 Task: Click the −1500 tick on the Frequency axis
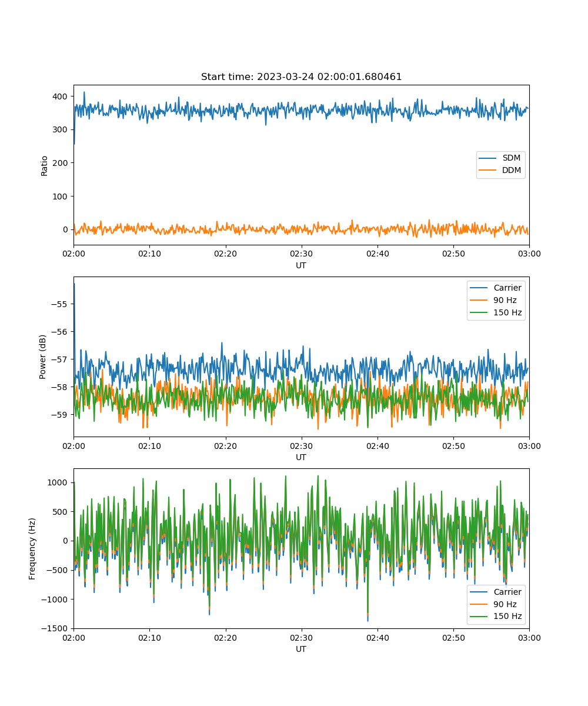pos(56,629)
